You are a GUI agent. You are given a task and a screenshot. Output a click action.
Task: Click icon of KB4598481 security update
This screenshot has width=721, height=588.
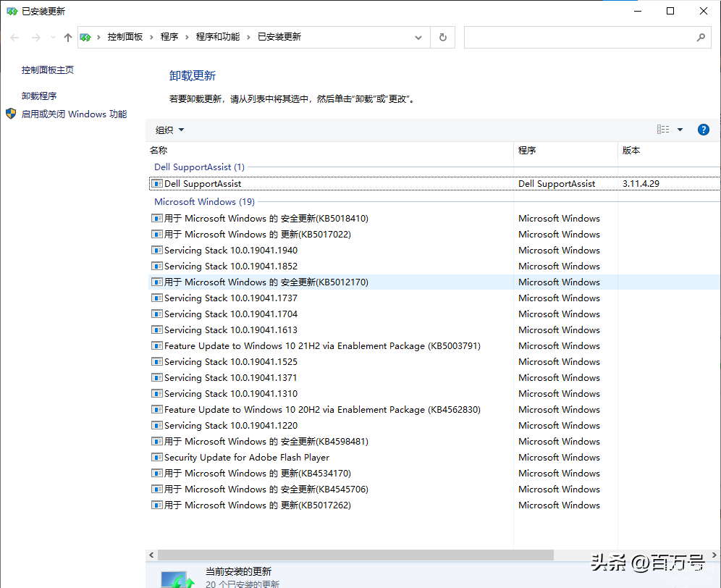pyautogui.click(x=157, y=441)
